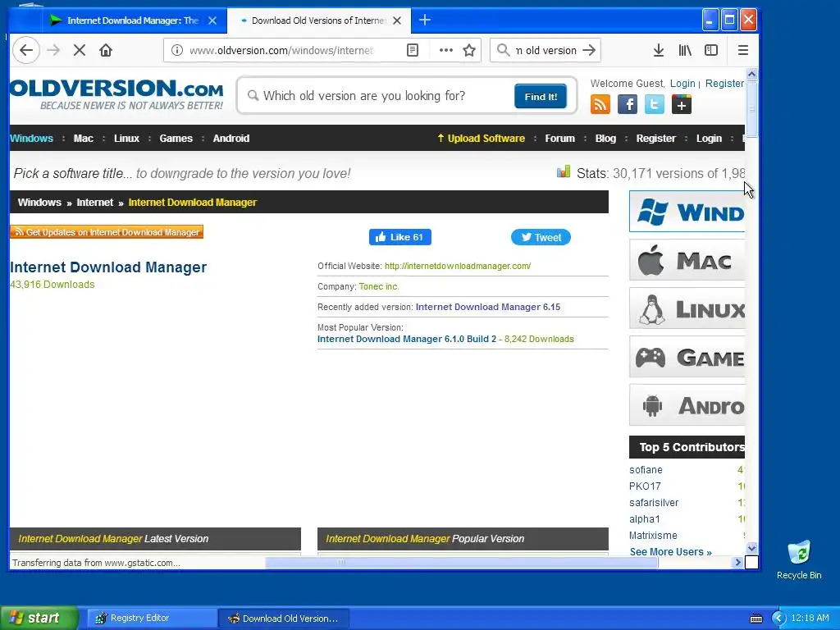Select Android in the site navigation bar
This screenshot has width=840, height=630.
pos(231,138)
